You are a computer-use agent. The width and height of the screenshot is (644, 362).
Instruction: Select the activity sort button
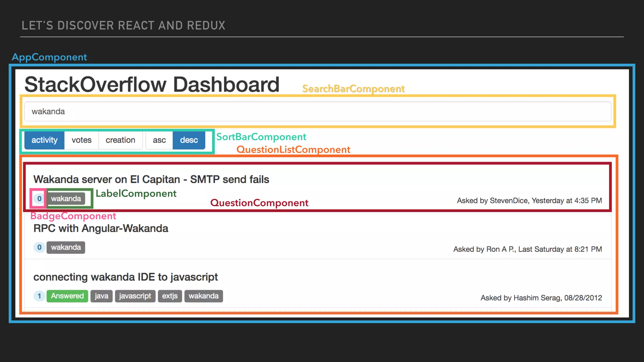click(x=44, y=140)
